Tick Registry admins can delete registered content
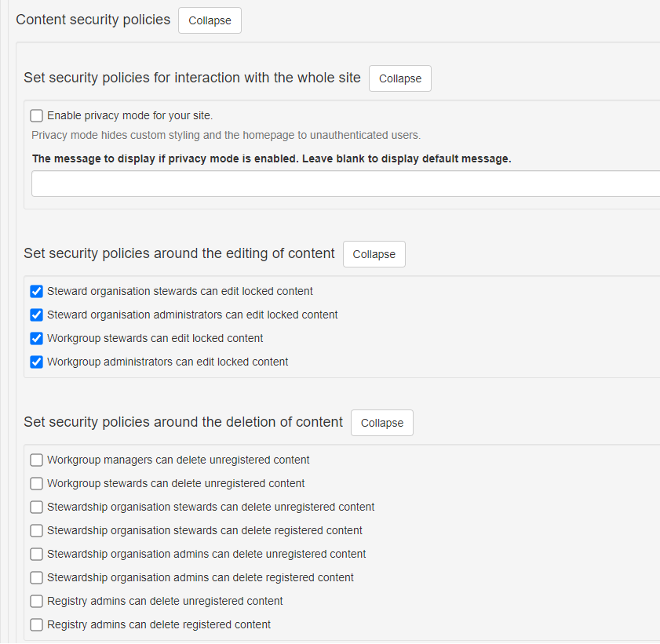Screen dimensions: 660x644 37,625
